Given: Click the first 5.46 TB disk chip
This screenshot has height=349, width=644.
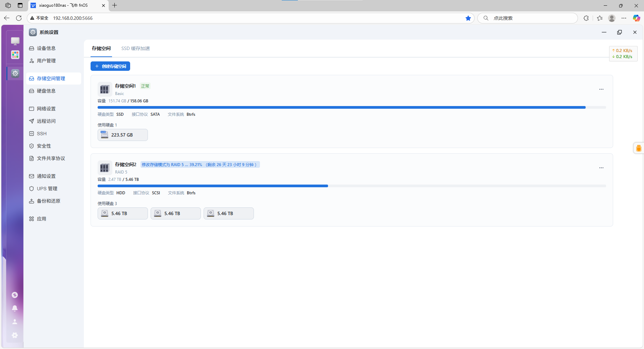Looking at the screenshot, I should point(123,213).
